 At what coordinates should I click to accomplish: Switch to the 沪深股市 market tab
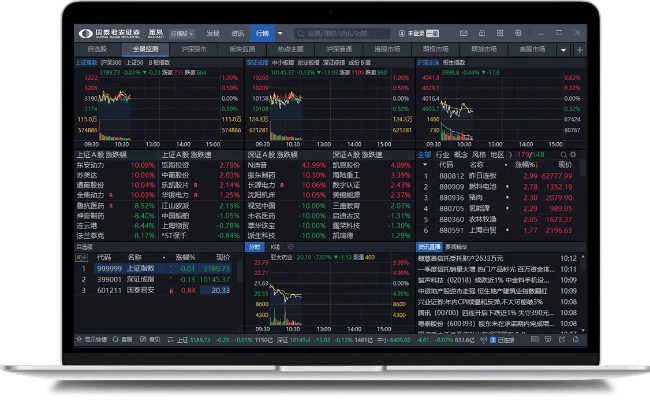point(192,47)
